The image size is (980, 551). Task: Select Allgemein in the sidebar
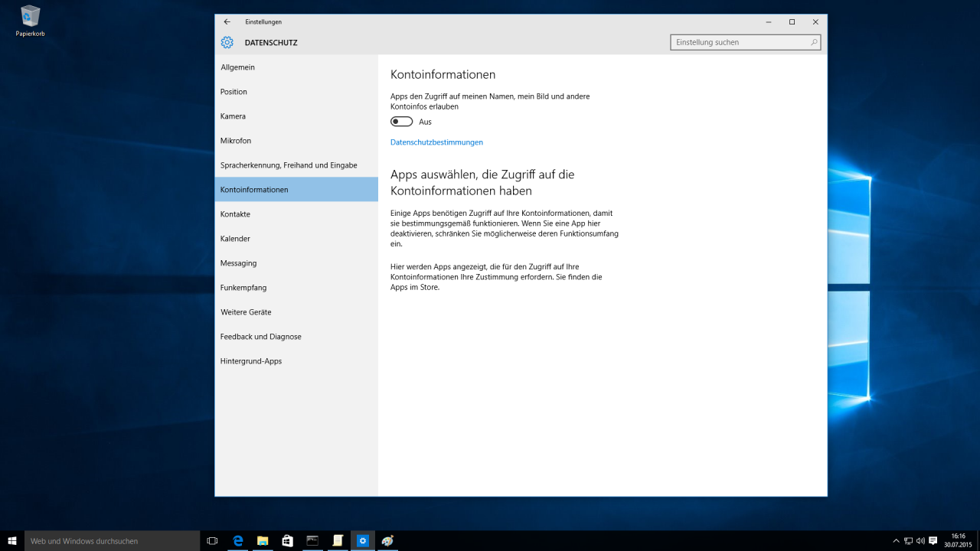tap(296, 67)
